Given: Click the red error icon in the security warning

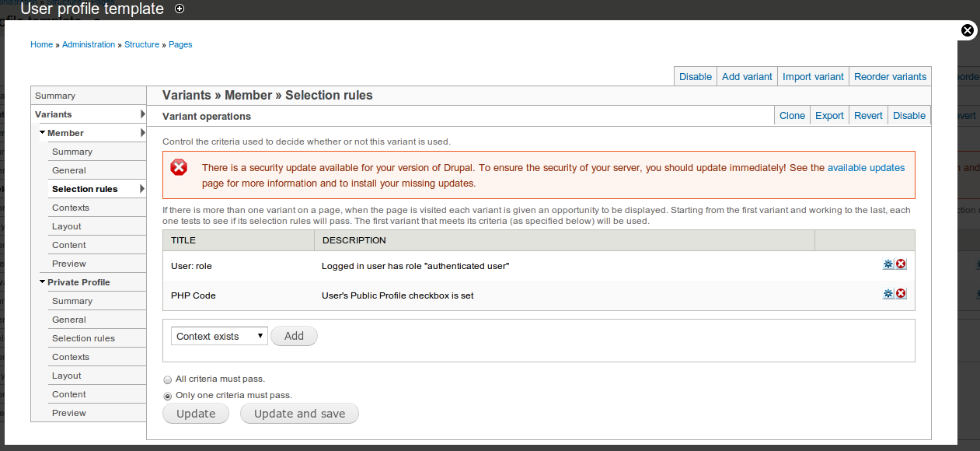Looking at the screenshot, I should pyautogui.click(x=180, y=167).
